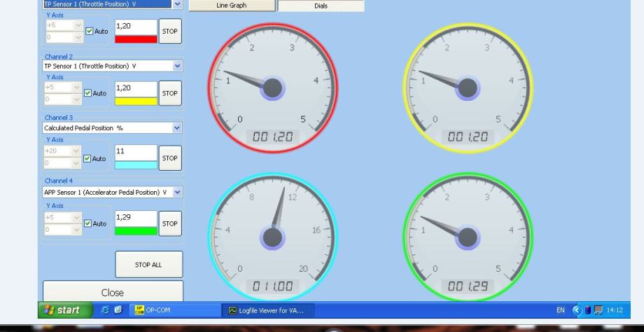The image size is (644, 332).
Task: Toggle Auto checkbox for the top channel Y Axis
Action: pos(90,32)
